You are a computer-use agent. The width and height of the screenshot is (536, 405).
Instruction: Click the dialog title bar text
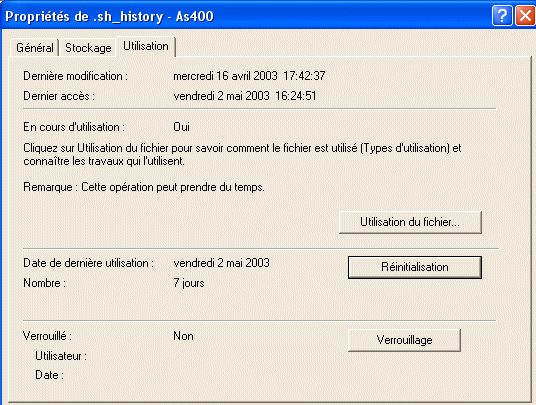[109, 16]
